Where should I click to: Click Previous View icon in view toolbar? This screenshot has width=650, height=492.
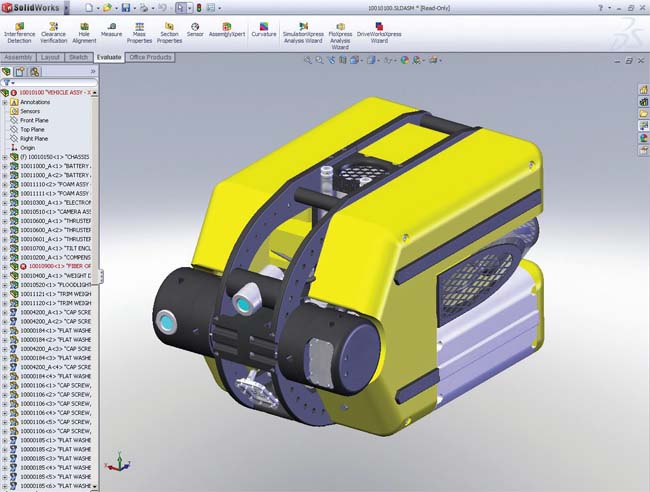[331, 60]
